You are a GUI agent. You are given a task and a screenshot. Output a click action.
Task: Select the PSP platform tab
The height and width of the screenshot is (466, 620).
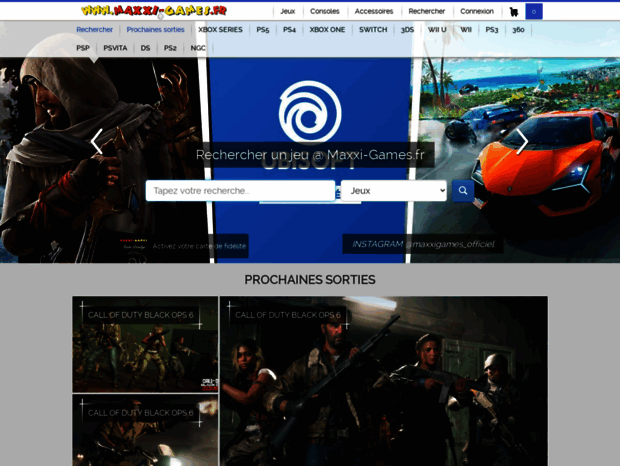click(x=83, y=48)
